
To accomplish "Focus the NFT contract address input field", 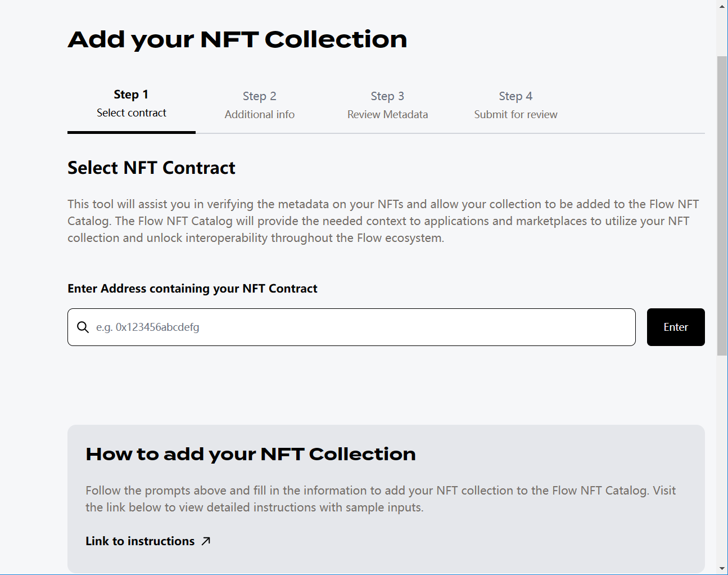I will (360, 327).
